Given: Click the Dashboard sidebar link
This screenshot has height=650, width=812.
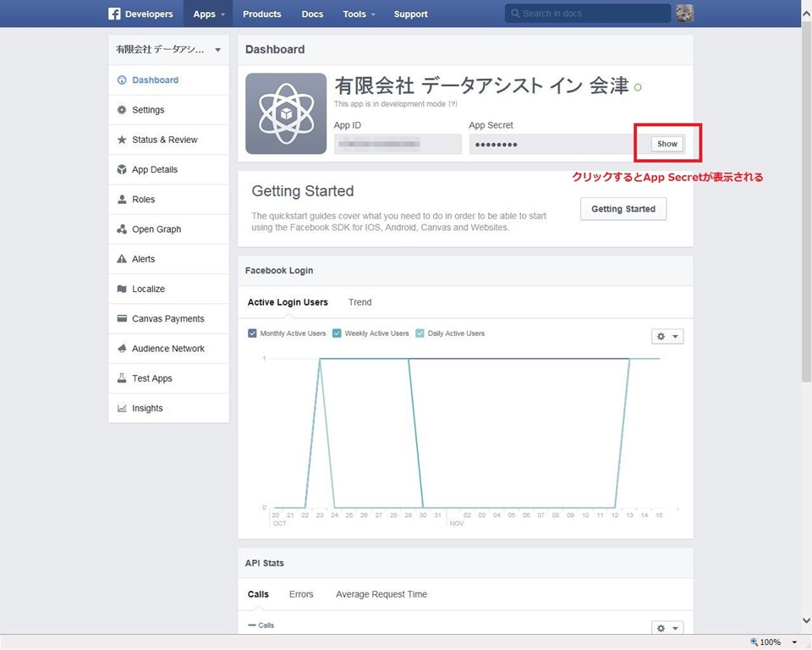Looking at the screenshot, I should 169,80.
